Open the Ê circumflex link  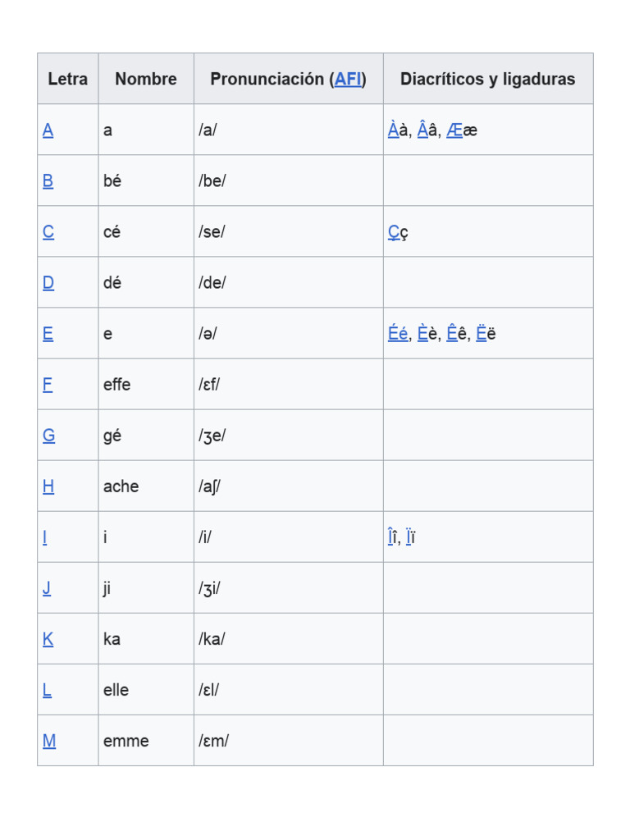coord(452,333)
